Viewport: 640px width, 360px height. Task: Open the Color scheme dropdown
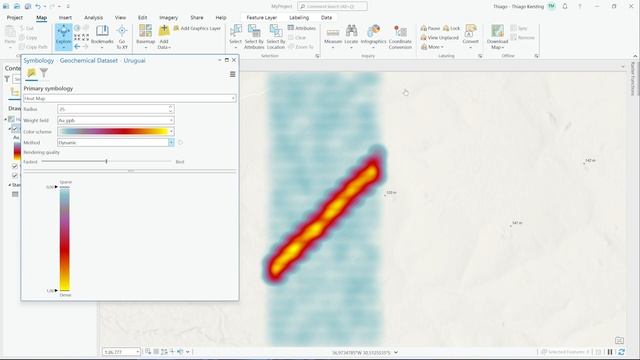[x=116, y=131]
